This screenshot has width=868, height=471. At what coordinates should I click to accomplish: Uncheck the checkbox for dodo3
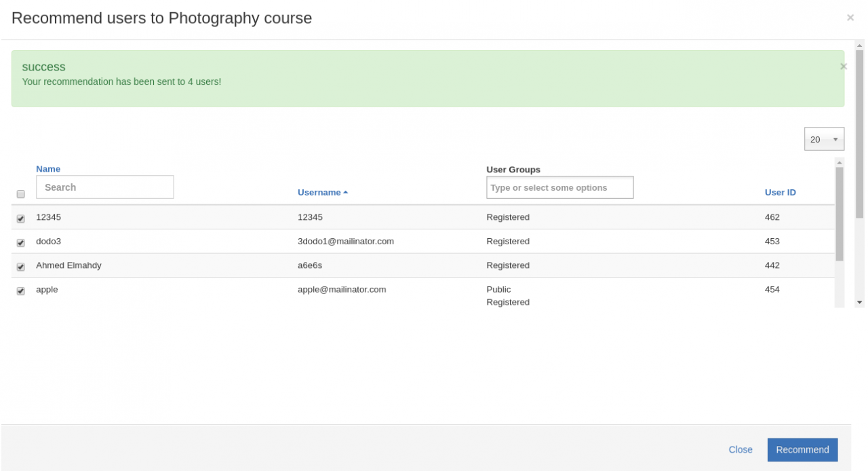coord(20,242)
